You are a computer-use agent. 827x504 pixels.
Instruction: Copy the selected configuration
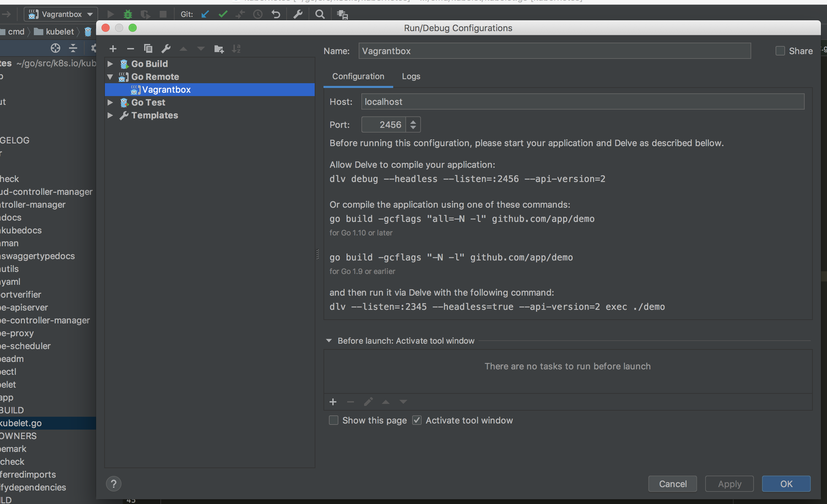click(x=148, y=49)
